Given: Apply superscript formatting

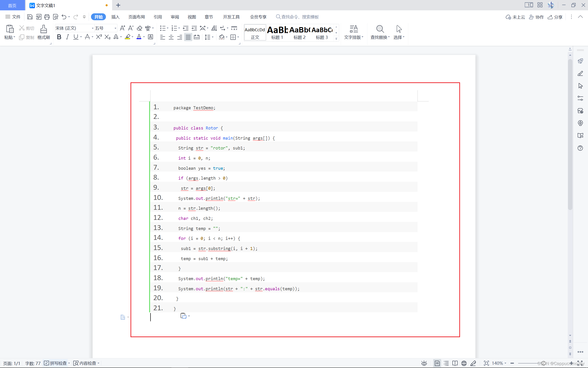Looking at the screenshot, I should pos(99,37).
